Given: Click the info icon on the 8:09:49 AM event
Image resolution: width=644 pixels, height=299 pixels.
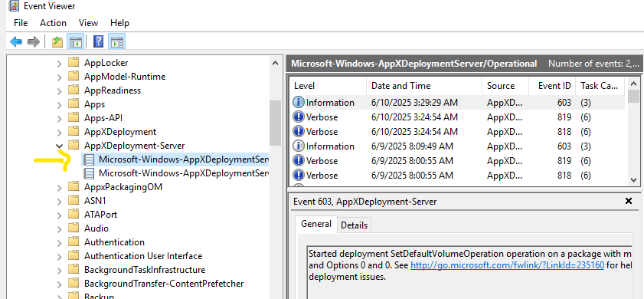Looking at the screenshot, I should 299,146.
